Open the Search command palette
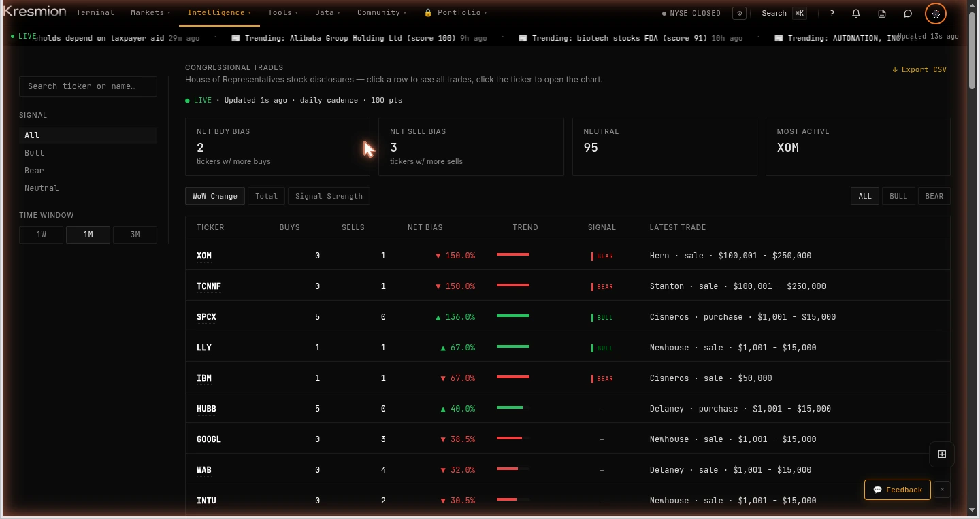 coord(784,13)
